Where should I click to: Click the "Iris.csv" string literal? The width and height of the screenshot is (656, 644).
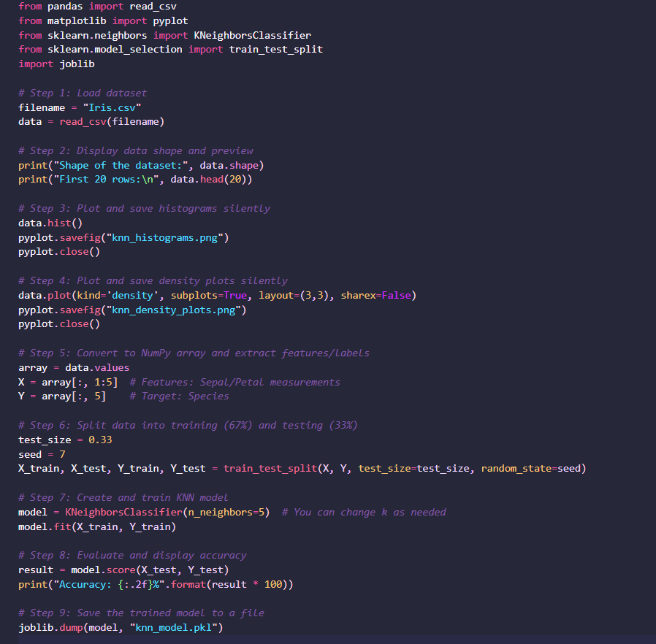click(112, 108)
